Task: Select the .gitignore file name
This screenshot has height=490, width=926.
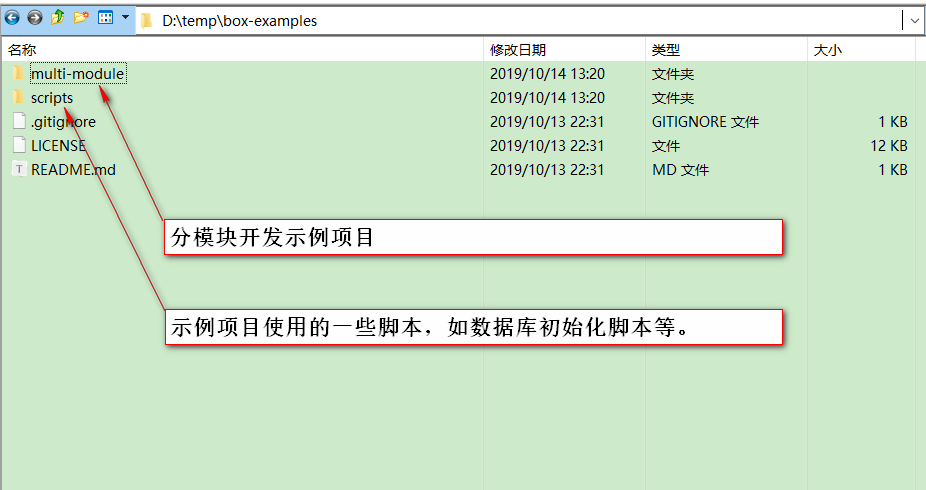Action: pyautogui.click(x=63, y=122)
